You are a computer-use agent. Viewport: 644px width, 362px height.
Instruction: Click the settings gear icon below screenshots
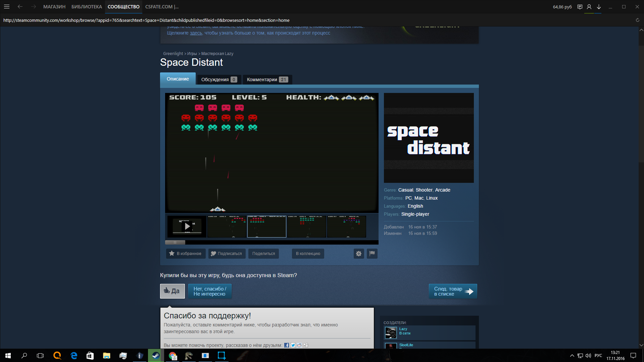359,254
